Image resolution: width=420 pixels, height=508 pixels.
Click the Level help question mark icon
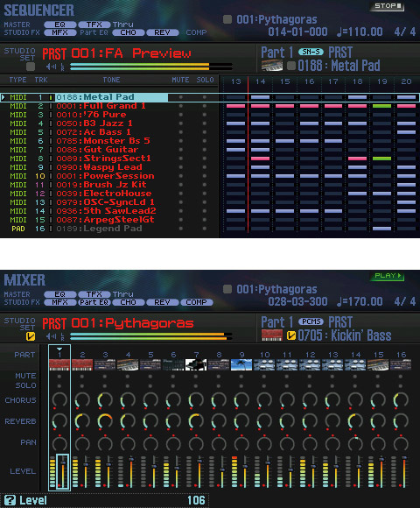(x=10, y=500)
